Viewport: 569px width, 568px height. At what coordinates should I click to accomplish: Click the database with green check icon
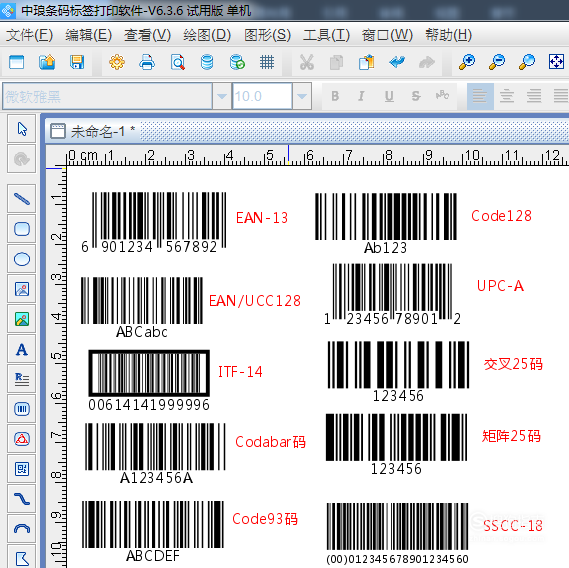(237, 62)
